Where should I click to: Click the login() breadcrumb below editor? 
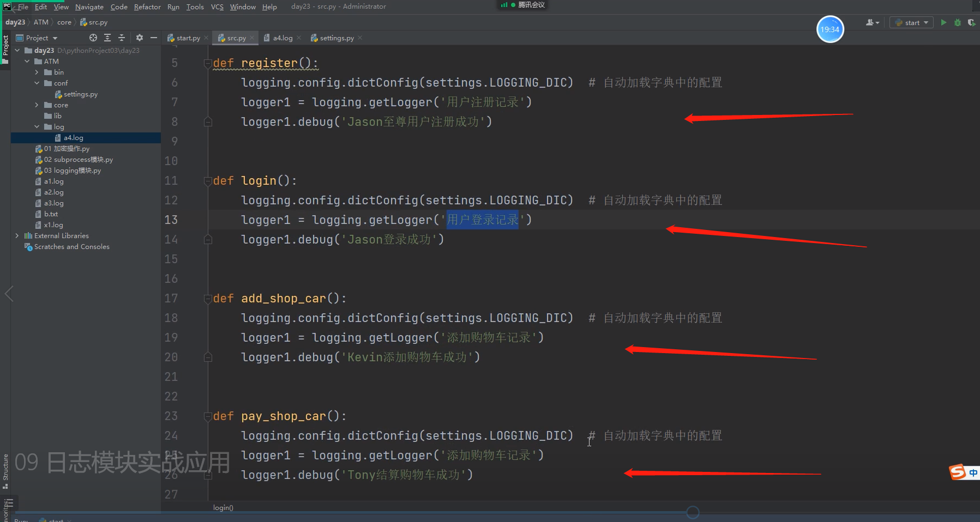(223, 508)
